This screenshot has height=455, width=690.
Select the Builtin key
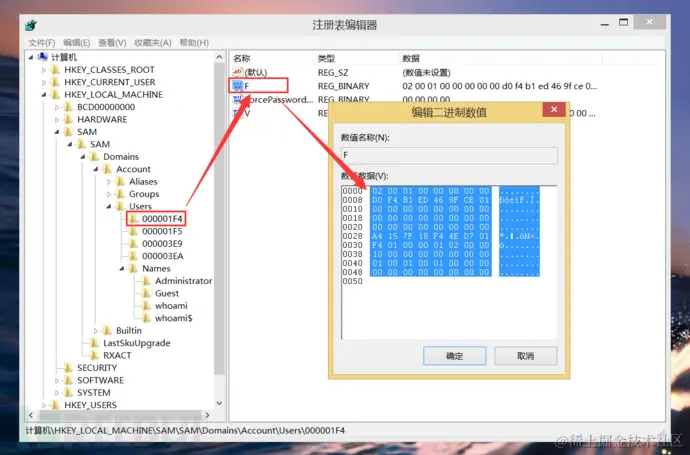pyautogui.click(x=129, y=330)
